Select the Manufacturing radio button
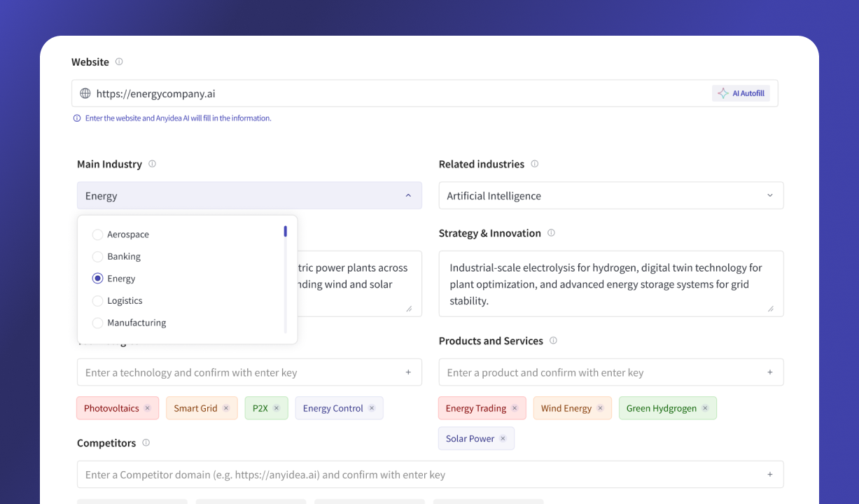Image resolution: width=859 pixels, height=504 pixels. (97, 323)
